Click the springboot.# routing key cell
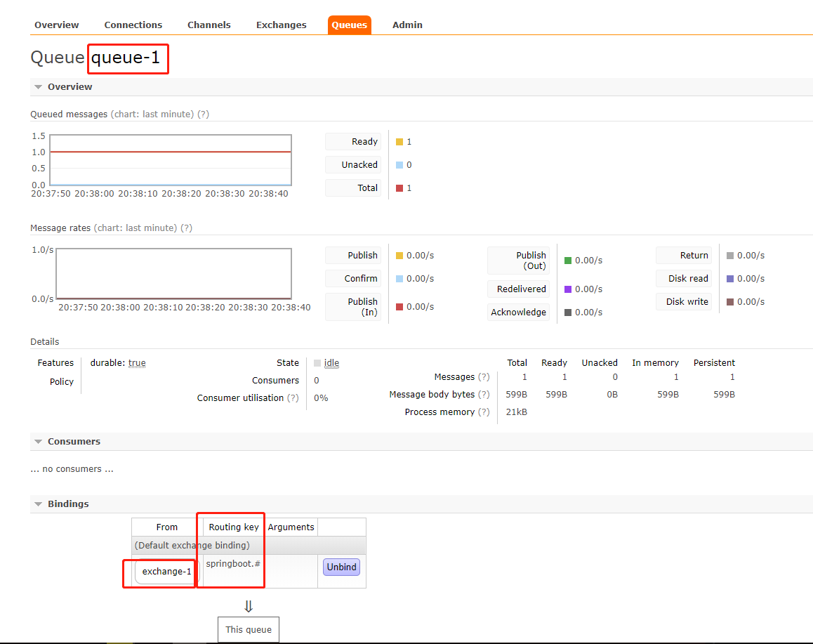The width and height of the screenshot is (813, 644). coord(233,564)
